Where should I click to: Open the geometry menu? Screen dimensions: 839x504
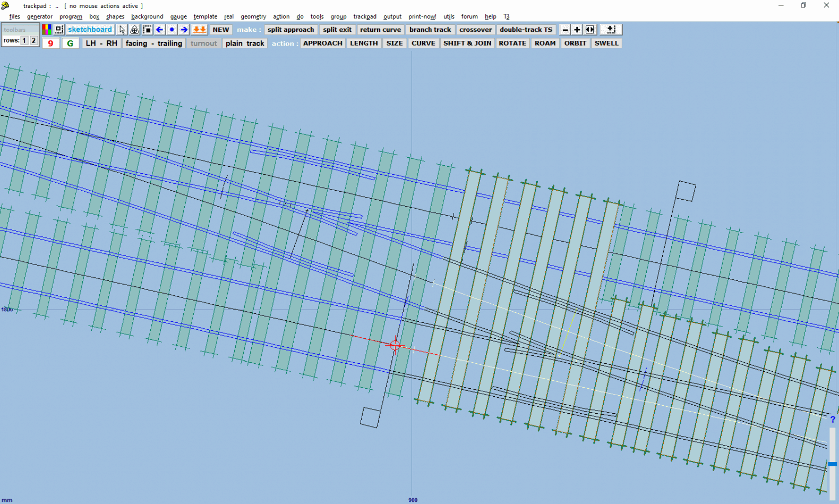coord(253,16)
